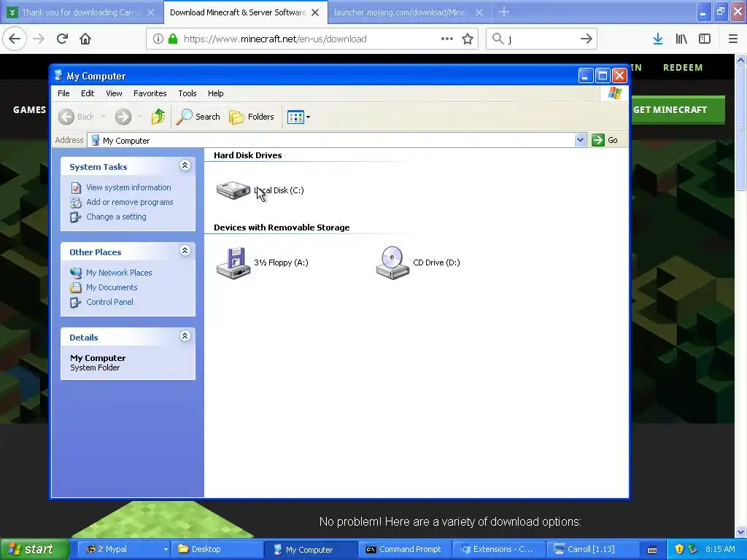Click GET MINECRAFT button on webpage
Screen dimensions: 747x560
[x=678, y=109]
